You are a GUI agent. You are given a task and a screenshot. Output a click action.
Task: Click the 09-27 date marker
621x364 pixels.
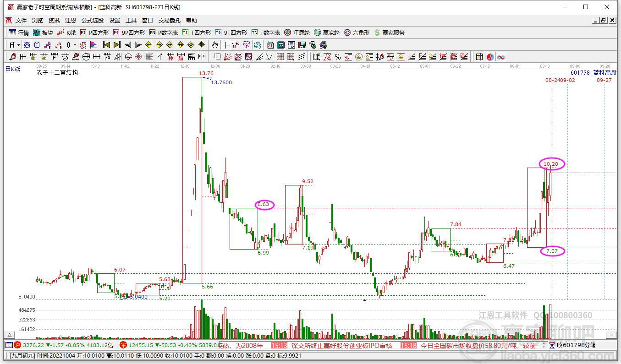(604, 80)
